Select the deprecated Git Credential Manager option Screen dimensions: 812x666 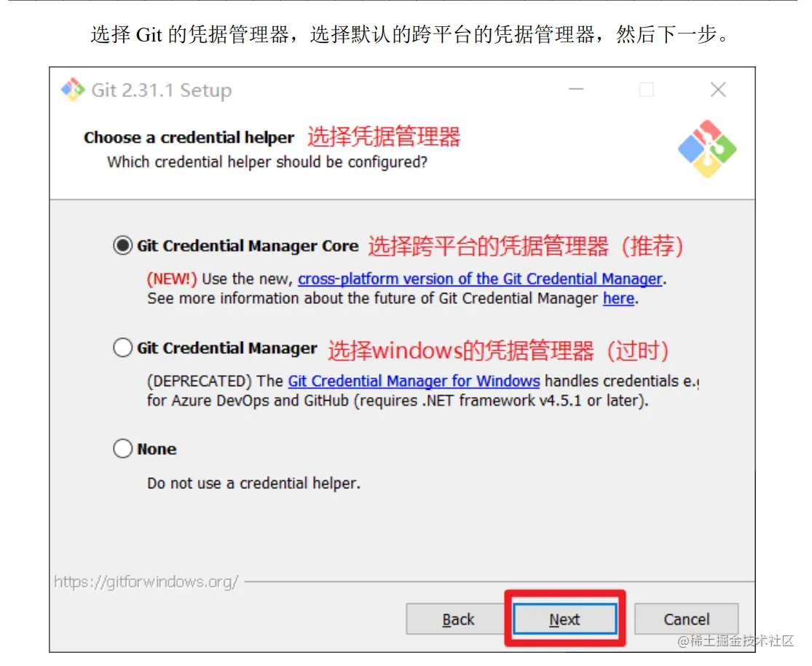[x=123, y=348]
